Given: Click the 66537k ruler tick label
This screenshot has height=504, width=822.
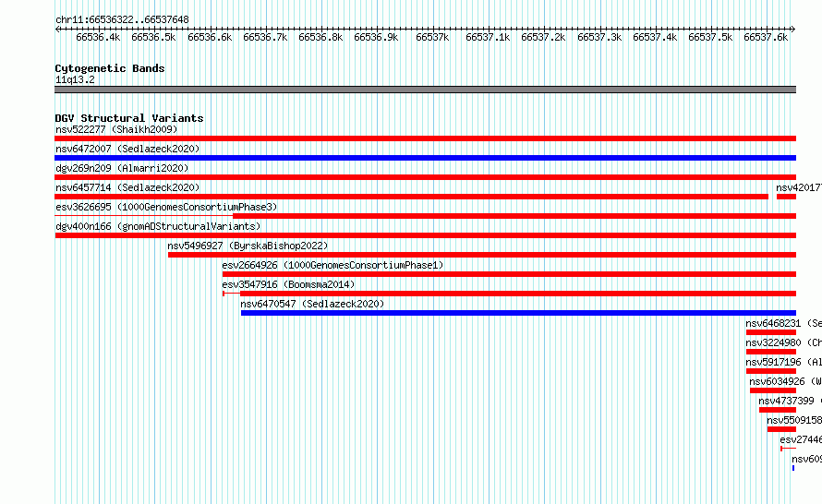Looking at the screenshot, I should pos(432,37).
